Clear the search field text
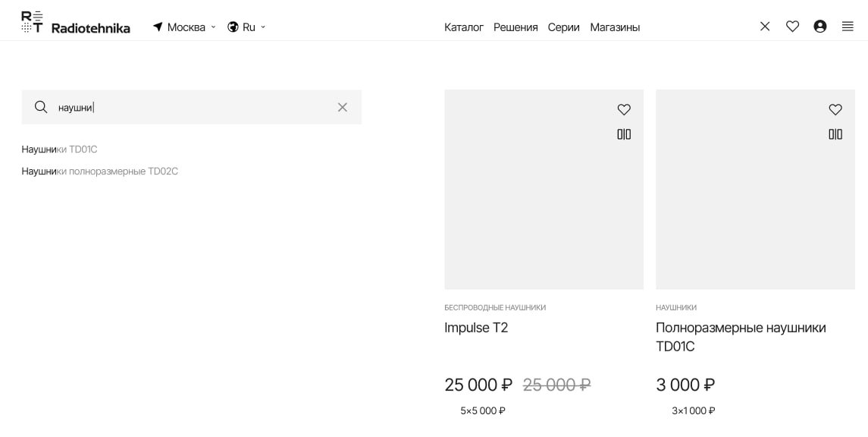868x437 pixels. click(x=343, y=107)
